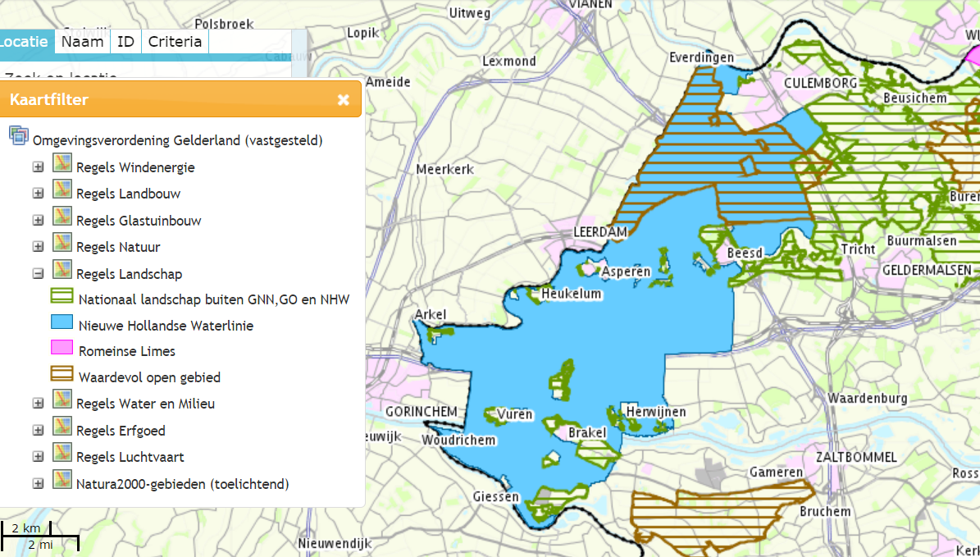
Task: Click the Romeinse Limes pink legend swatch
Action: coord(61,348)
